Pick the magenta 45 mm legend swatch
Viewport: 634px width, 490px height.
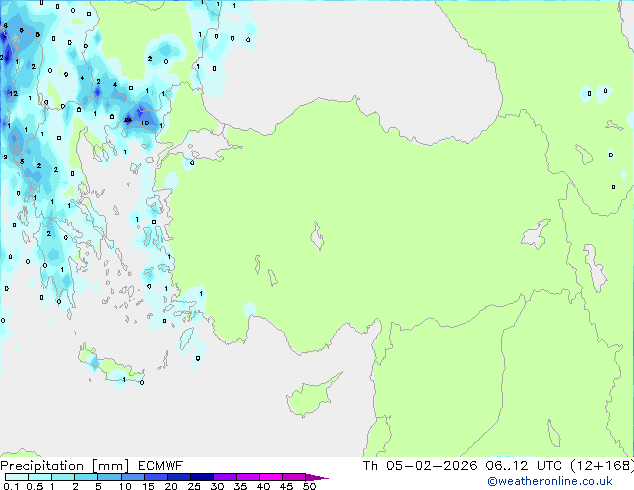[296, 478]
